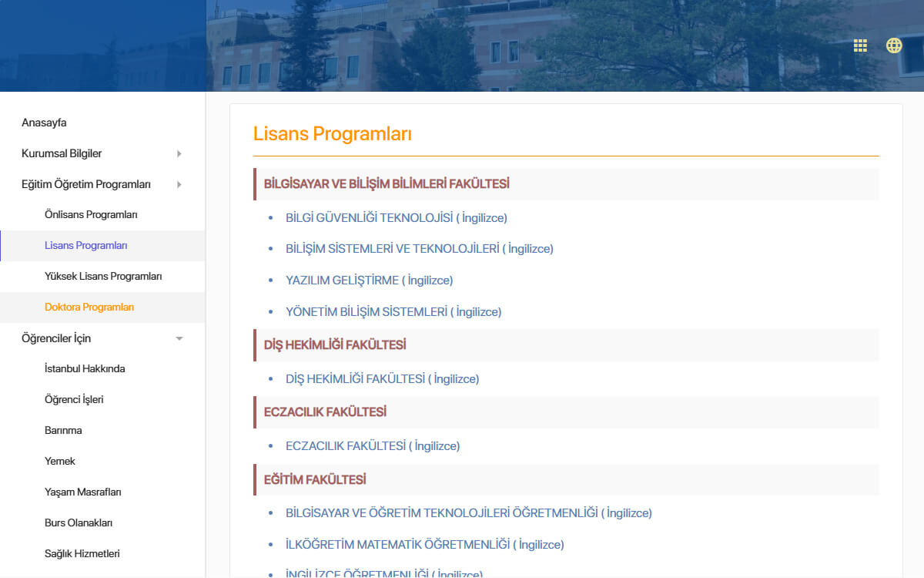
Task: Open İstanbul Hakkında in sidebar
Action: pyautogui.click(x=85, y=369)
